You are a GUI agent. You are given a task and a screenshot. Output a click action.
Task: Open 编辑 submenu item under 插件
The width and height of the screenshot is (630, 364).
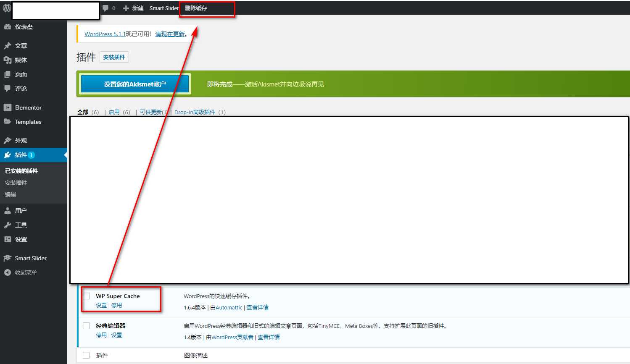pos(11,194)
